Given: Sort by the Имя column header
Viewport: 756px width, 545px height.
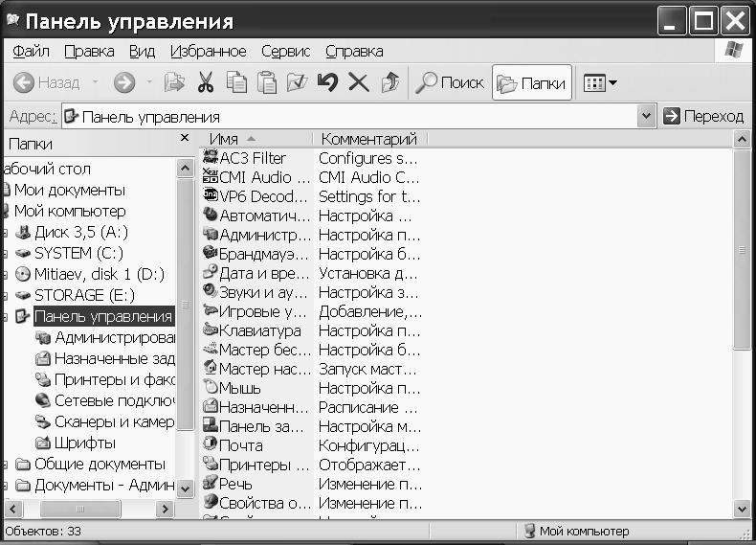Looking at the screenshot, I should pos(256,139).
